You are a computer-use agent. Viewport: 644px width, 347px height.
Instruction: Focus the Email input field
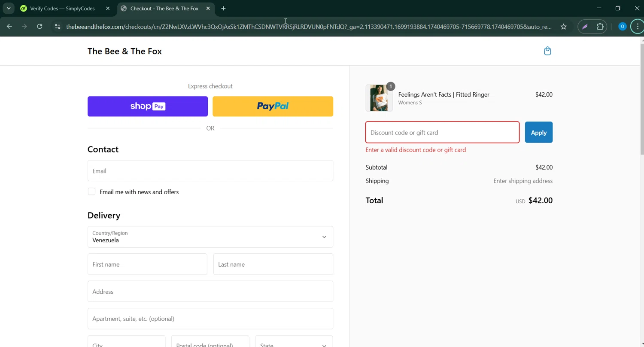pos(210,171)
